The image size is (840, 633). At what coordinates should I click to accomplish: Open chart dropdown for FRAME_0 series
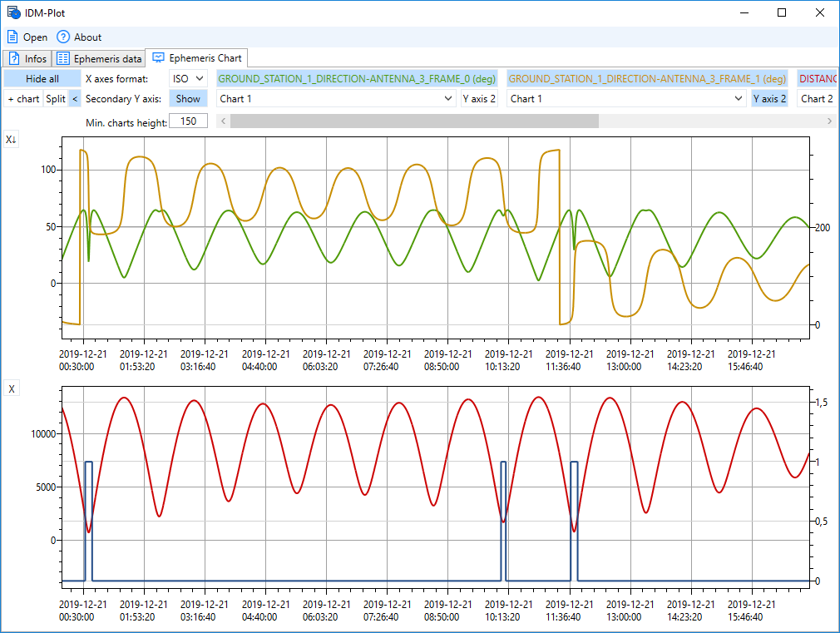(x=336, y=99)
